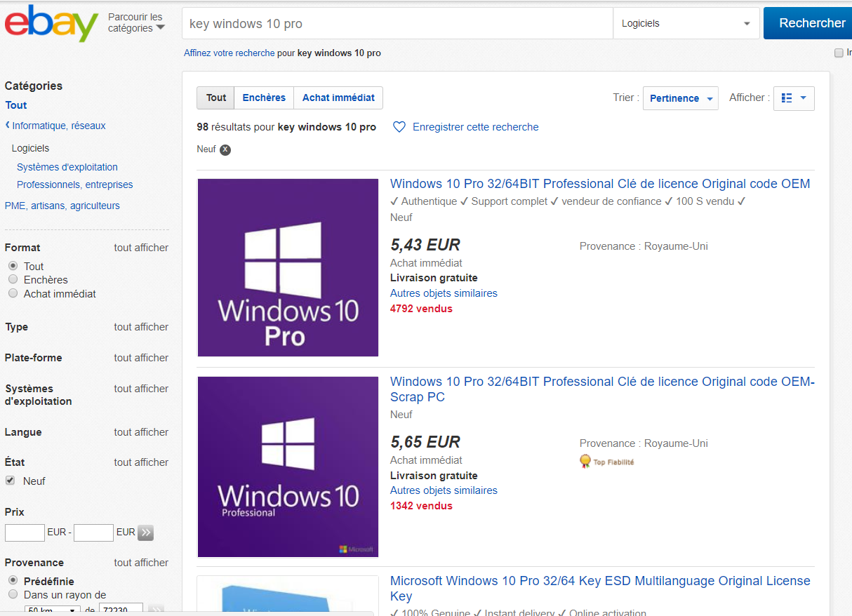Open Parcourir les catégories dropdown
The width and height of the screenshot is (852, 616).
[x=135, y=22]
